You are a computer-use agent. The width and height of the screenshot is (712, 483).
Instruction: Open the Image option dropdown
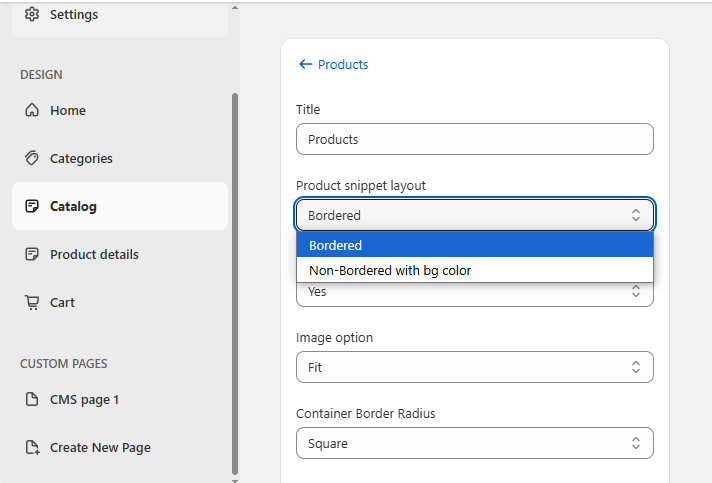click(x=475, y=367)
